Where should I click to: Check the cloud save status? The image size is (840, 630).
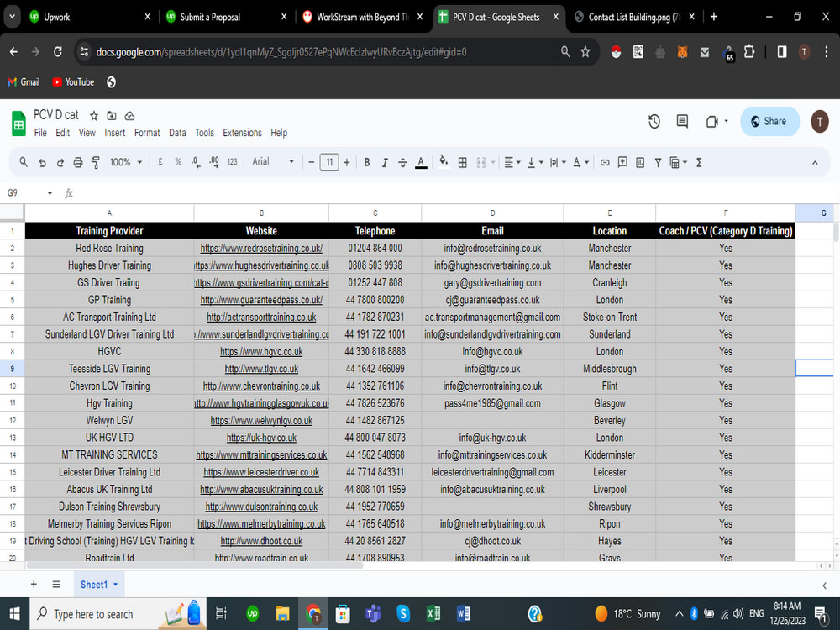click(x=129, y=116)
